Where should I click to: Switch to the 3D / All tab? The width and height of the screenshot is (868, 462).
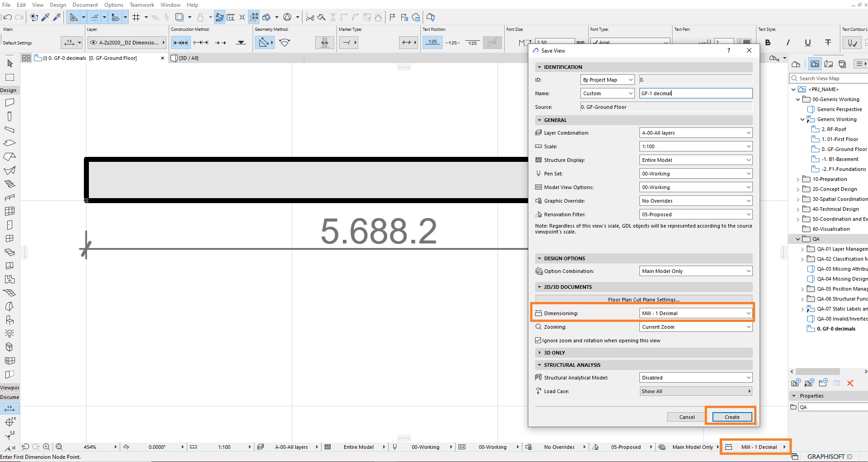pyautogui.click(x=185, y=58)
